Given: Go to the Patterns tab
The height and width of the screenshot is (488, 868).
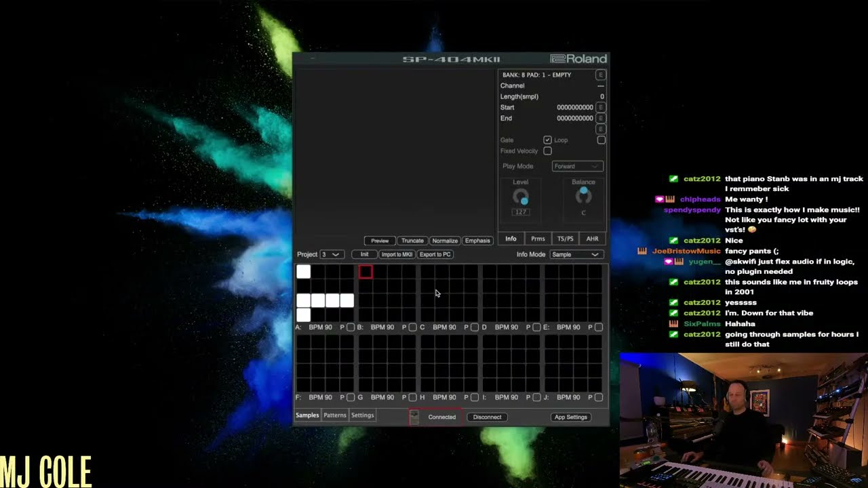Looking at the screenshot, I should point(334,415).
